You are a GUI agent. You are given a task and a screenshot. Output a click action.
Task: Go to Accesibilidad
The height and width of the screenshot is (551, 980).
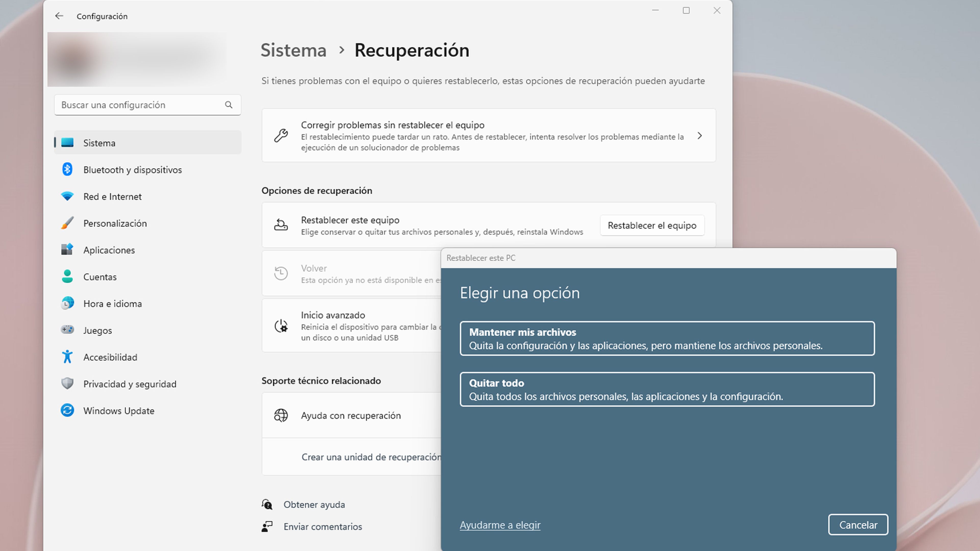(148, 357)
